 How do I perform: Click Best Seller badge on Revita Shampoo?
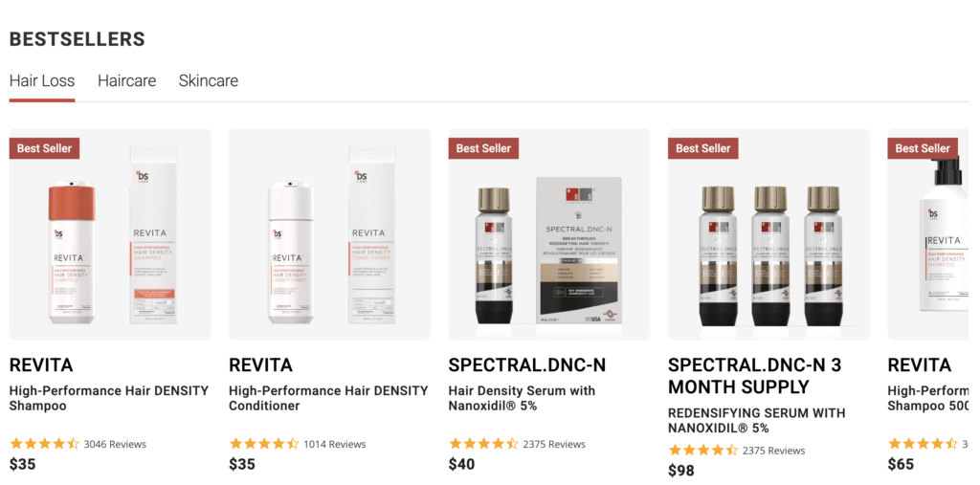(44, 148)
